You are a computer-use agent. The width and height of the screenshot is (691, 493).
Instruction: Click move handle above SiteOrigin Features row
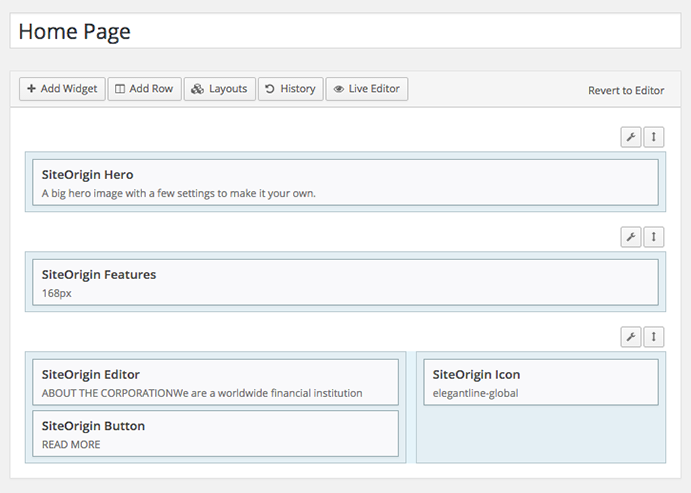coord(654,237)
